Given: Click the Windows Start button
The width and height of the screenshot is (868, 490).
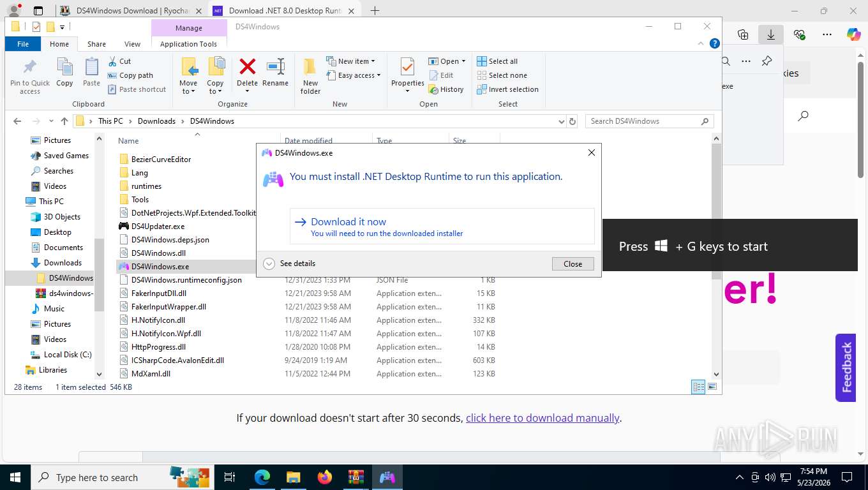Looking at the screenshot, I should coord(15,477).
